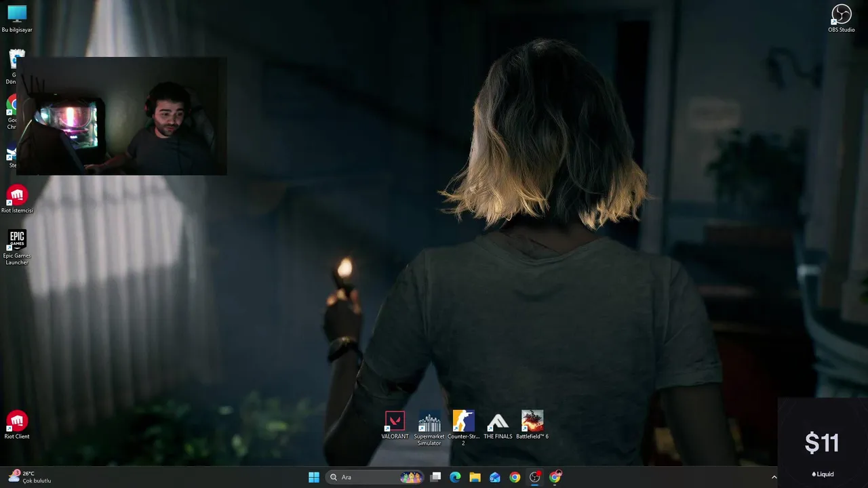Screen dimensions: 868x488
Task: Select the Bu bilgisayar desktop icon
Action: [17, 18]
